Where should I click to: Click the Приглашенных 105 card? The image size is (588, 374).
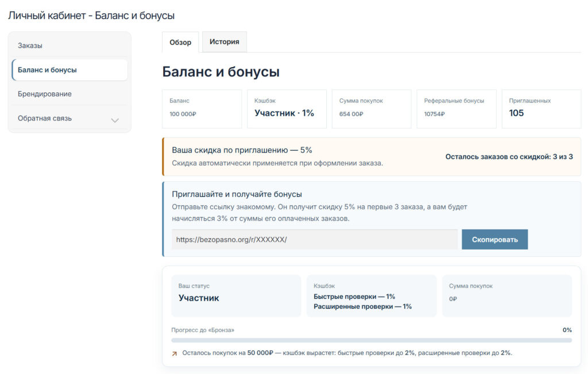click(541, 108)
